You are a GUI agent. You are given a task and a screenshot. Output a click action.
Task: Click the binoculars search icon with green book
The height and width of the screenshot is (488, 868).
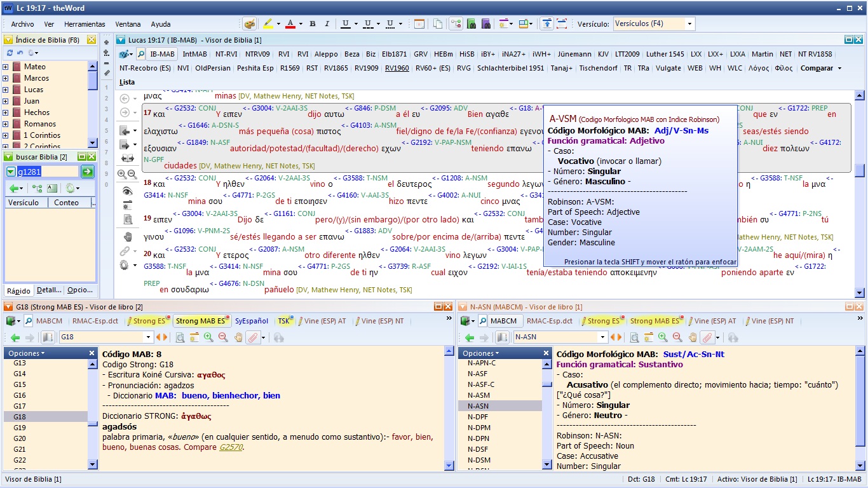pos(471,24)
